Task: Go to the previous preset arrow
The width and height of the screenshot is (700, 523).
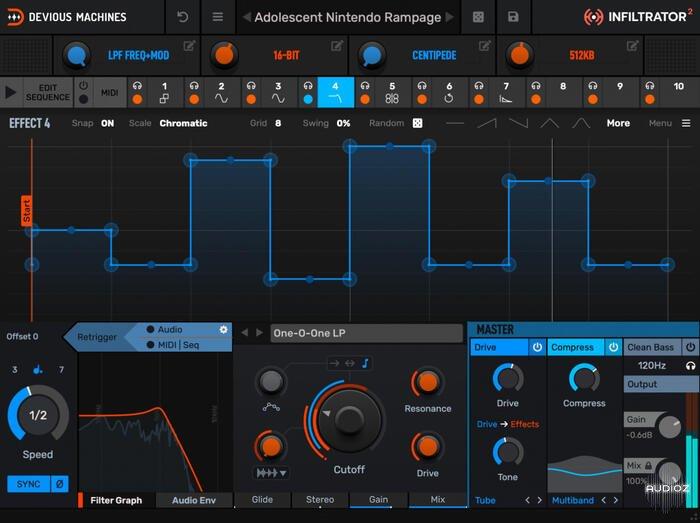Action: pyautogui.click(x=246, y=17)
